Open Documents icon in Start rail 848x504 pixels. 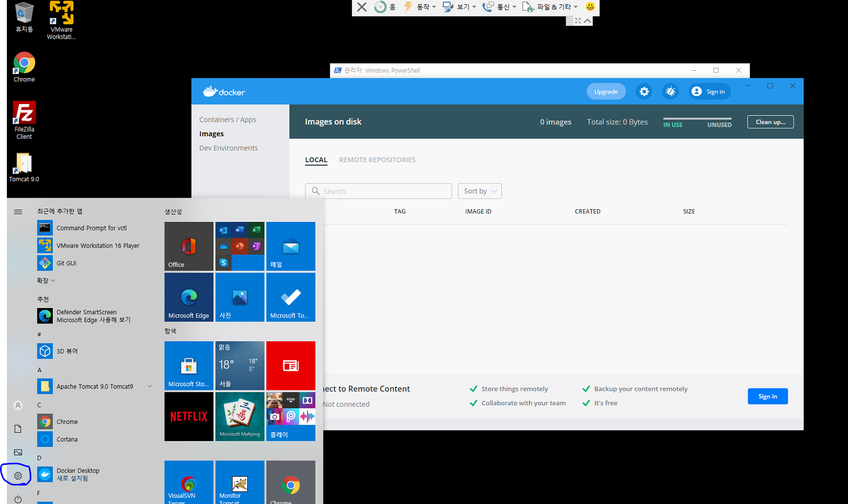coord(18,428)
